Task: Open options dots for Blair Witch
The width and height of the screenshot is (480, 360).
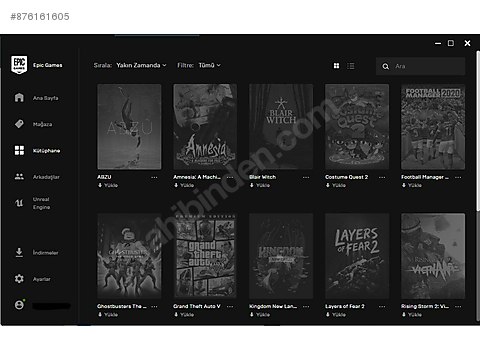Action: [306, 177]
